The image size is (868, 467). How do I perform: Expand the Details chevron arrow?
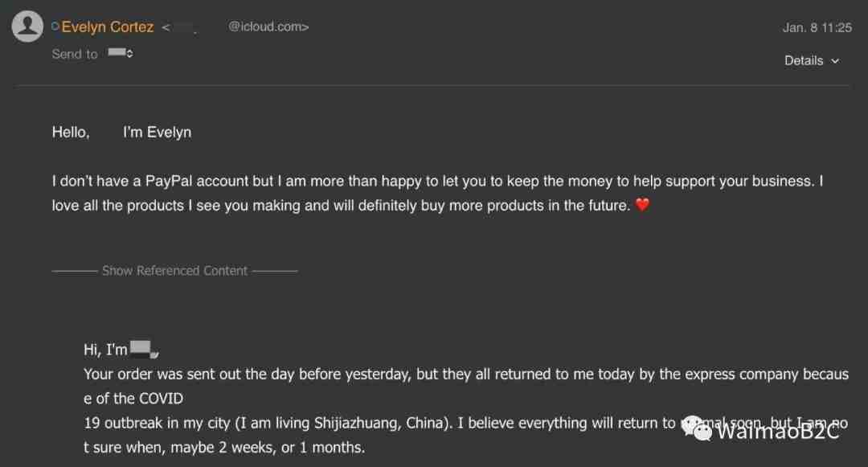pos(835,61)
